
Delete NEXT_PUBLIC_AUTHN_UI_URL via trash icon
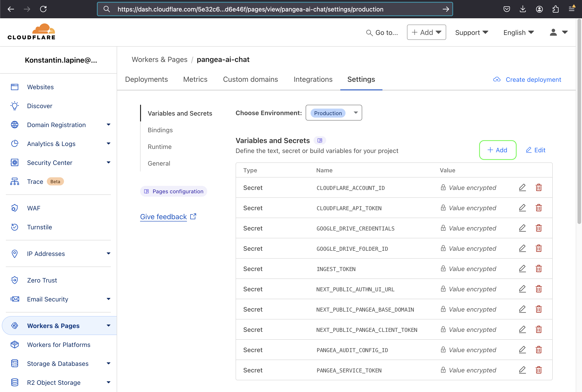point(539,289)
